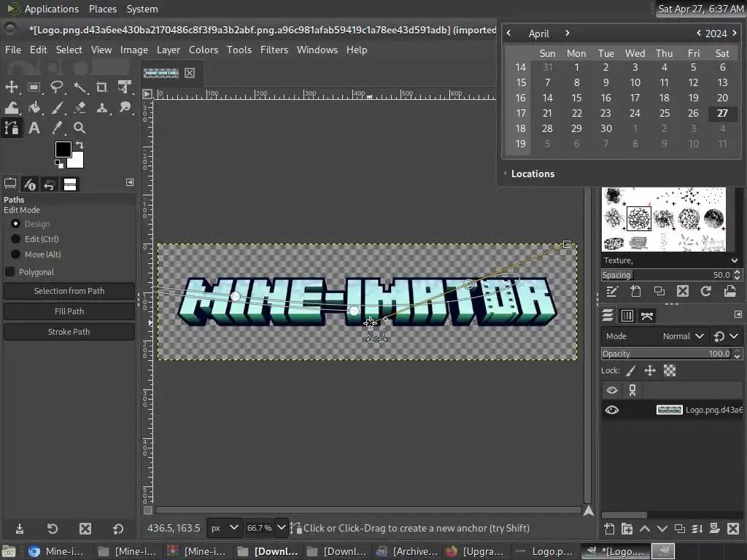
Task: Select the Warp Transform tool
Action: tap(12, 108)
